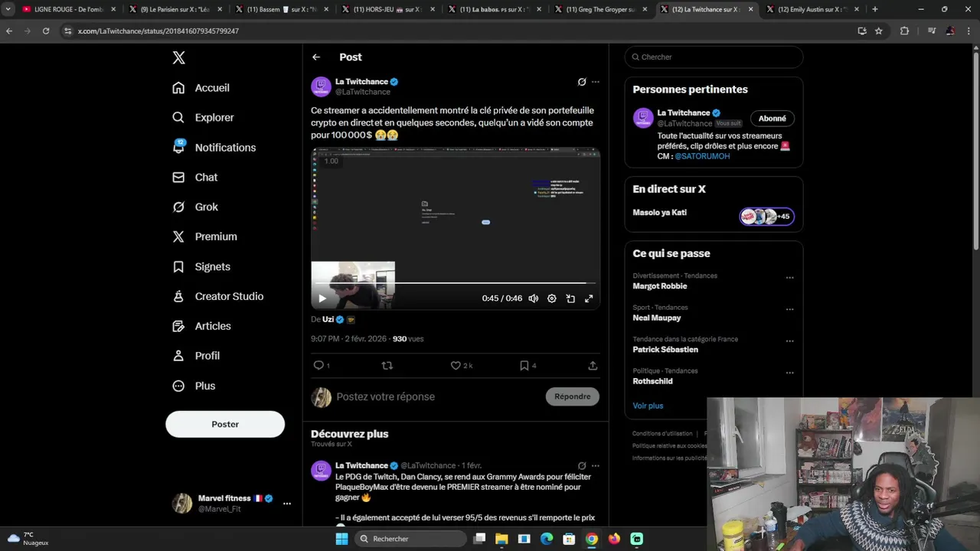
Task: Open more options on the main post
Action: [596, 82]
